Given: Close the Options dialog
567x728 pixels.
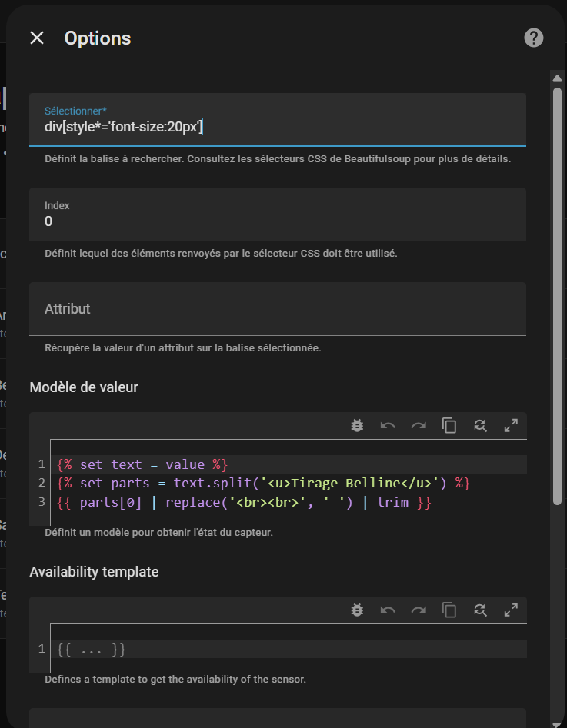Looking at the screenshot, I should click(37, 38).
